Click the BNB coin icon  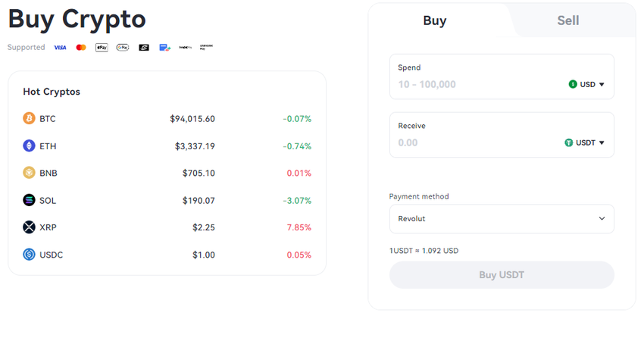tap(29, 173)
